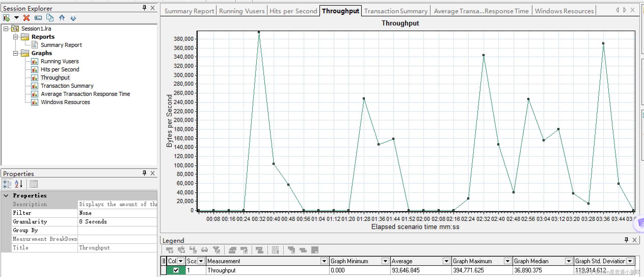This screenshot has height=277, width=644.
Task: Select Session1.lra in the tree
Action: (36, 29)
